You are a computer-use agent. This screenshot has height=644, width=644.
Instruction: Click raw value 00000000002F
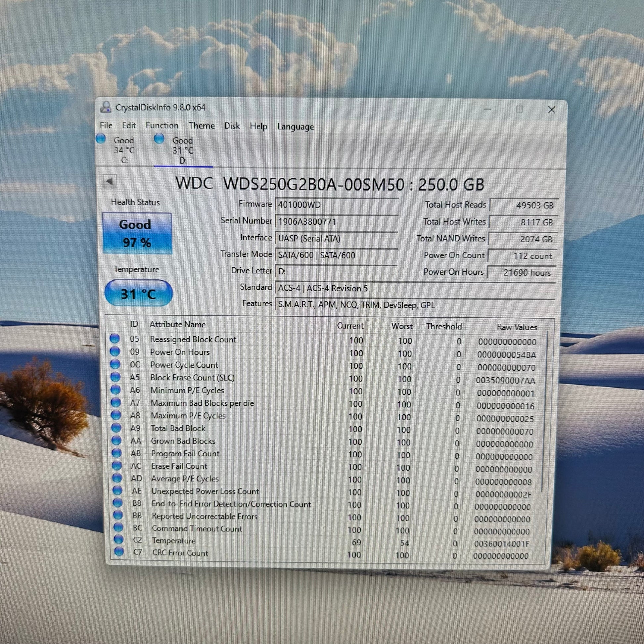click(503, 494)
